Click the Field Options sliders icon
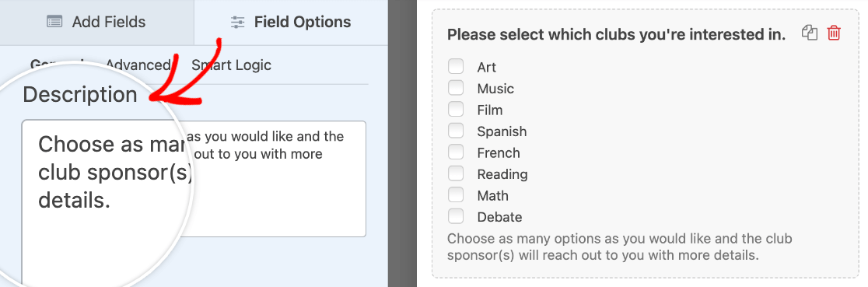Image resolution: width=868 pixels, height=287 pixels. click(x=237, y=22)
